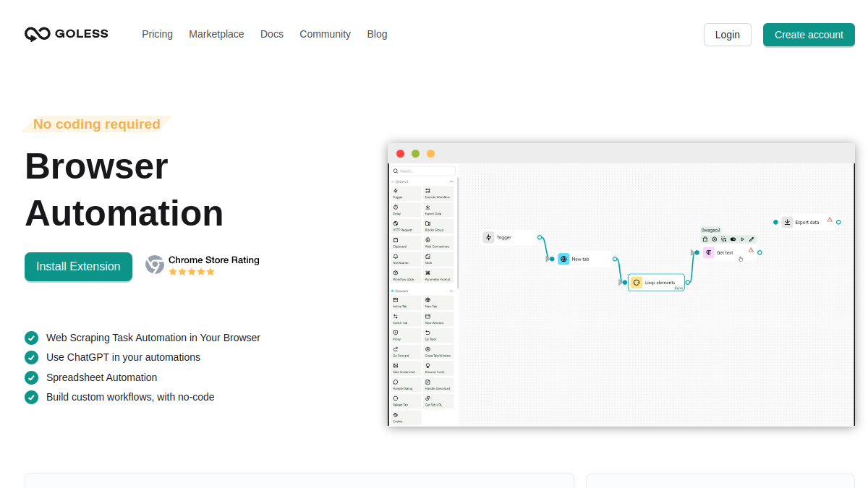Toggle the Get text node enable switch
Image resolution: width=868 pixels, height=488 pixels.
pyautogui.click(x=733, y=239)
